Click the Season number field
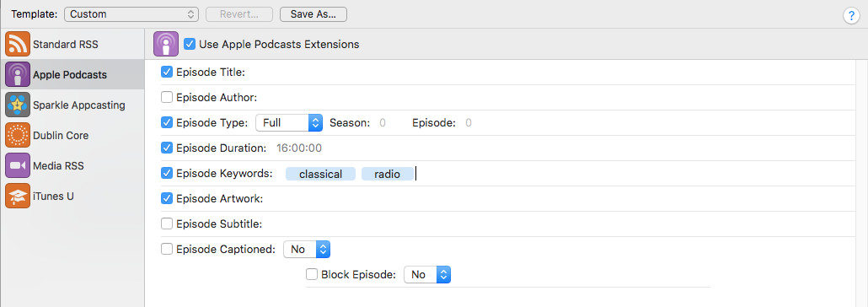This screenshot has height=307, width=868. tap(383, 123)
